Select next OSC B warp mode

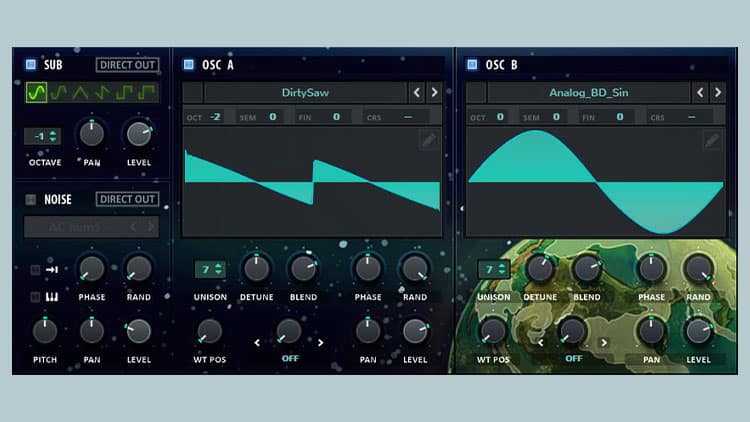[604, 343]
